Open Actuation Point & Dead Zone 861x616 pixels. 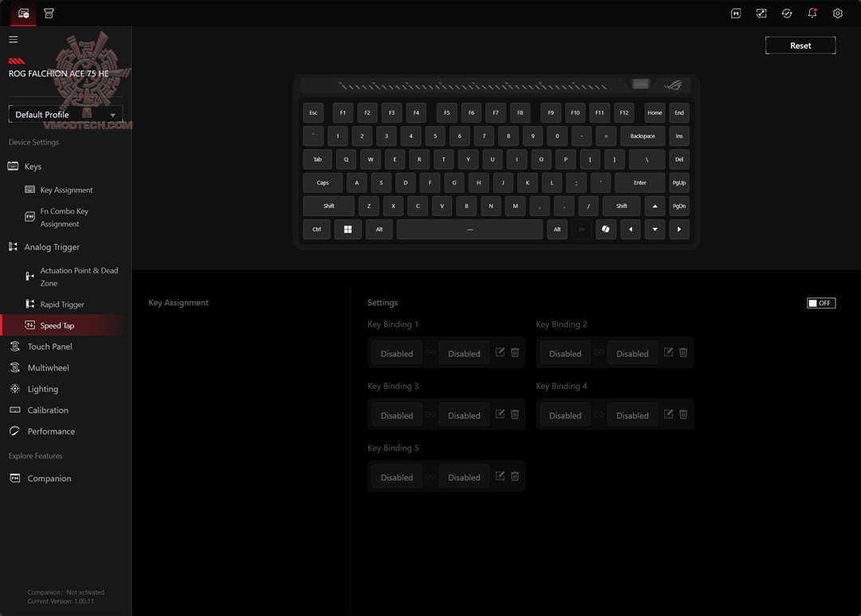tap(78, 277)
